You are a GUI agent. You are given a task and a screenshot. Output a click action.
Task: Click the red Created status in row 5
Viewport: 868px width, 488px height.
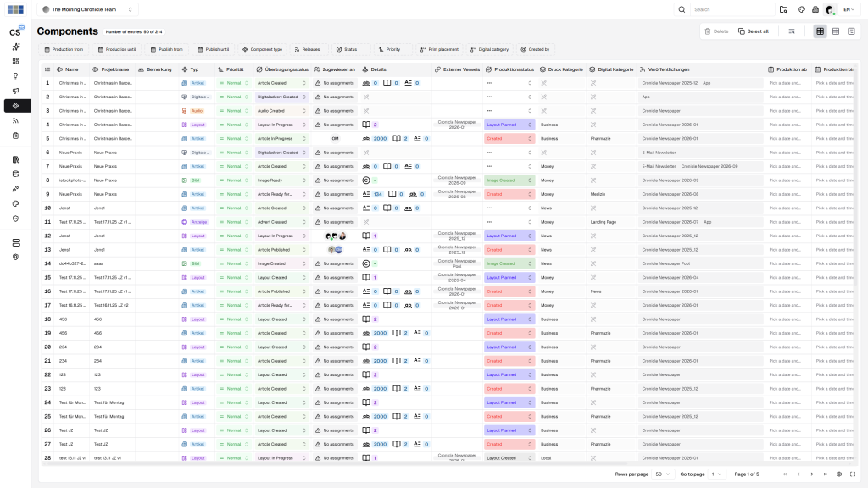coord(509,138)
